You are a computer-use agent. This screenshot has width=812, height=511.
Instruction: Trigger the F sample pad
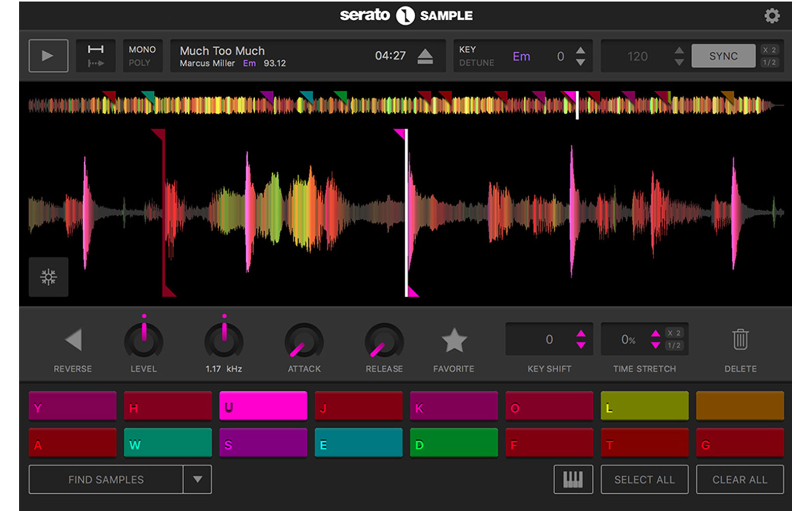point(550,443)
